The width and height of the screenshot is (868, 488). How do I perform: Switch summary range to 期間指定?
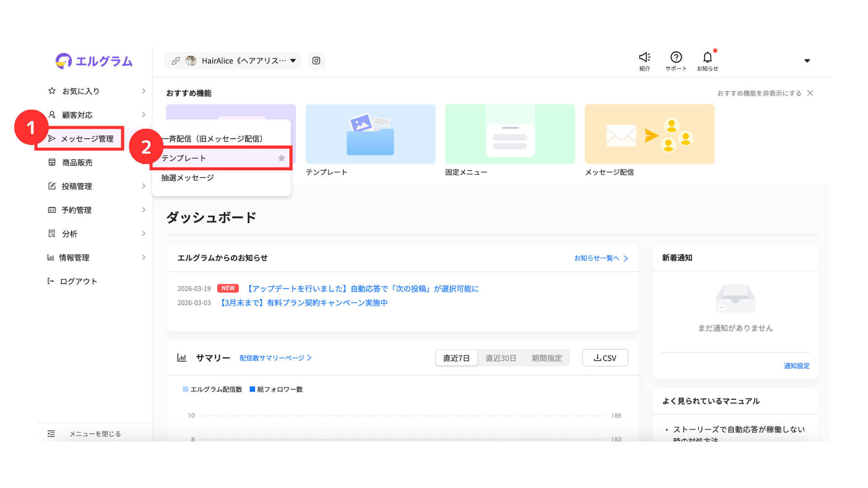tap(547, 358)
